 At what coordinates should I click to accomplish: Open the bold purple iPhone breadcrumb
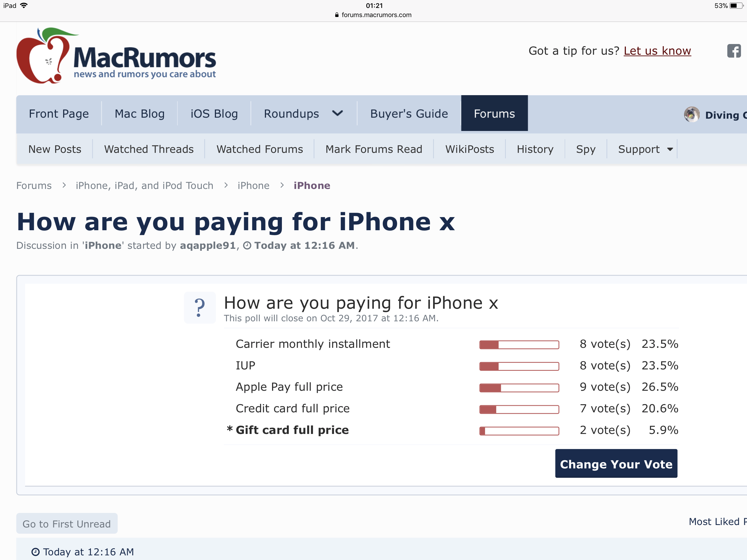(312, 185)
